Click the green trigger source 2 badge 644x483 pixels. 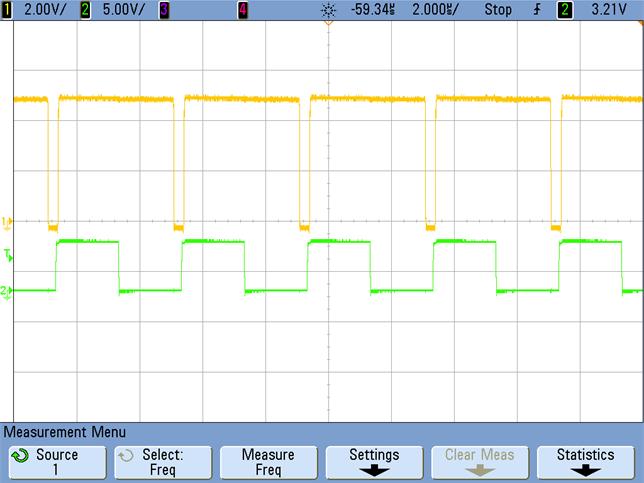click(565, 9)
